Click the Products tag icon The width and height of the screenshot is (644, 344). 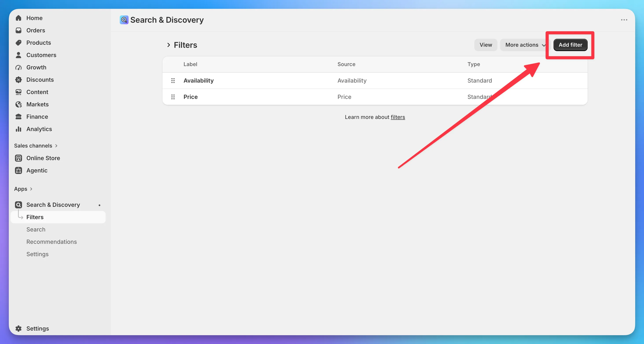(18, 43)
